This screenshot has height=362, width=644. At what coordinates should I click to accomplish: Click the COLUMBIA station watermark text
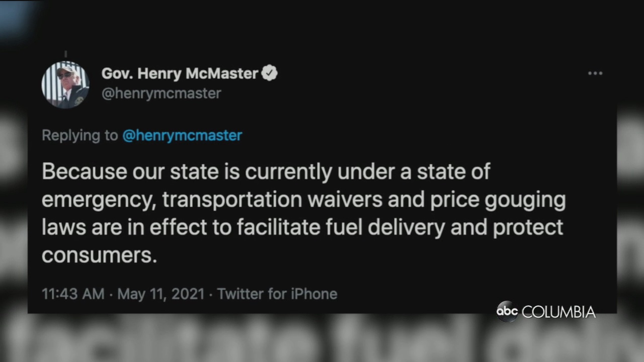(558, 312)
